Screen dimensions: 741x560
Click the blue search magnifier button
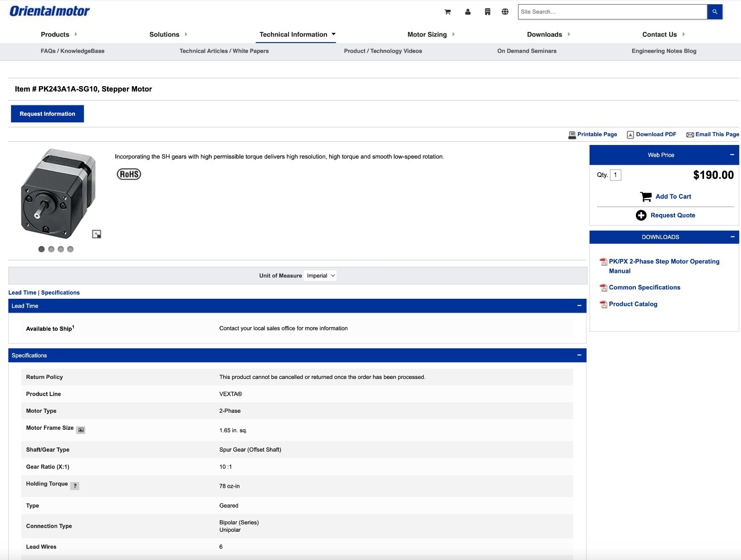(715, 12)
